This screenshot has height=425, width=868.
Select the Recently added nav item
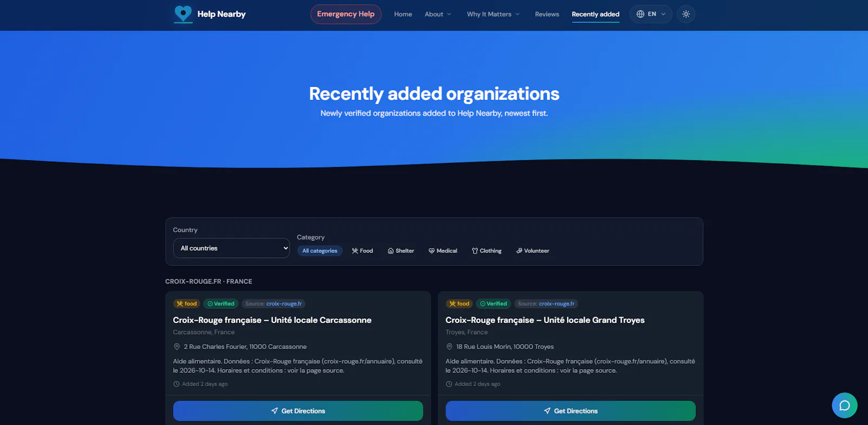coord(596,14)
